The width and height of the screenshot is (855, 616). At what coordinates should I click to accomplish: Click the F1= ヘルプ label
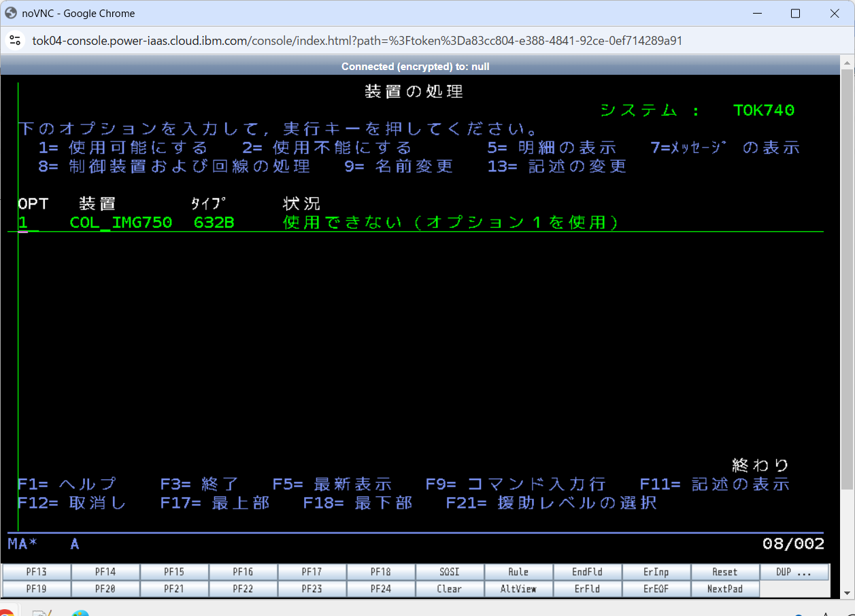(67, 484)
